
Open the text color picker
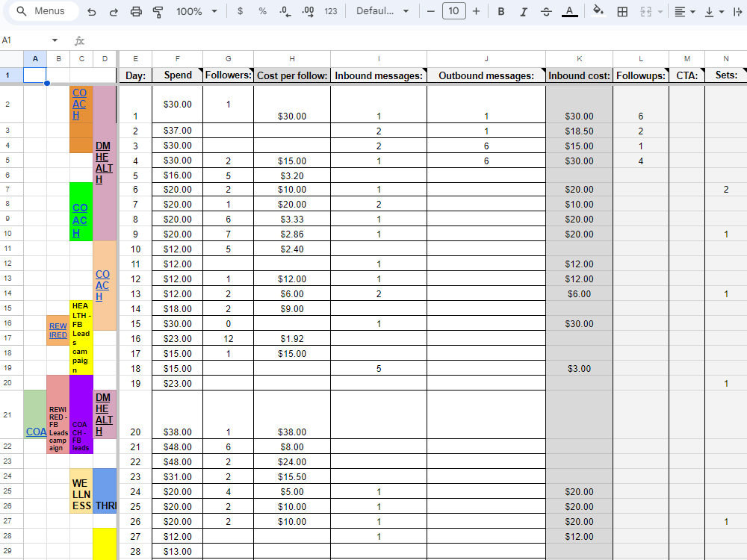569,11
